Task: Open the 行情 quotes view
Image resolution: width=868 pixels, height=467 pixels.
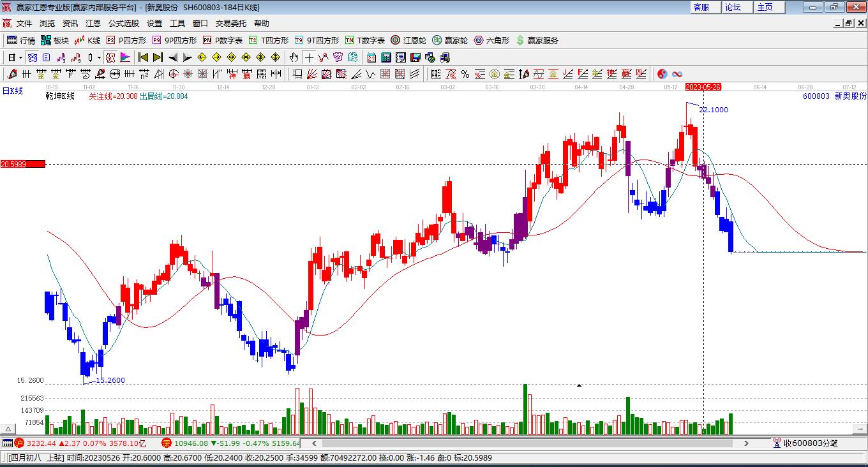Action: [x=21, y=40]
